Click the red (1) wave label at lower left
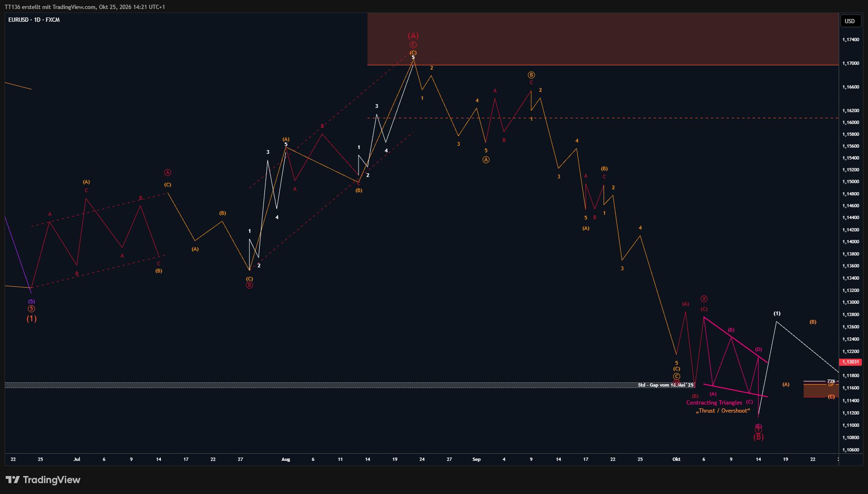This screenshot has height=494, width=868. 31,318
